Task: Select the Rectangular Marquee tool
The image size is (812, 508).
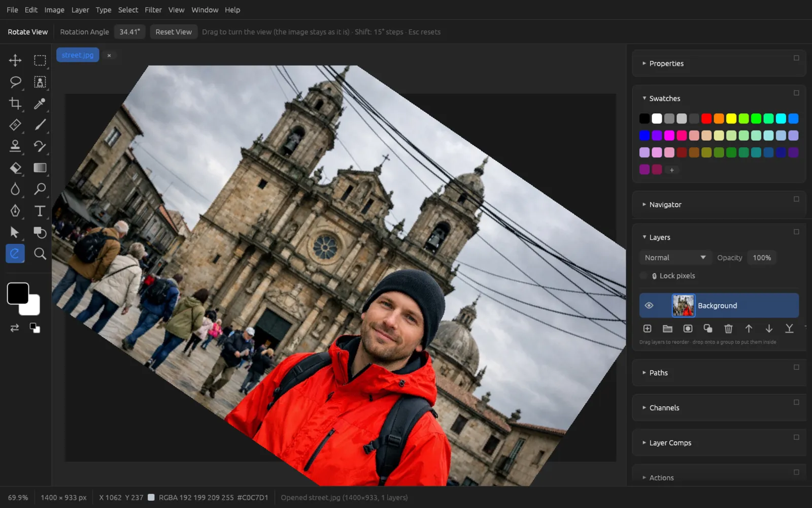Action: coord(40,60)
